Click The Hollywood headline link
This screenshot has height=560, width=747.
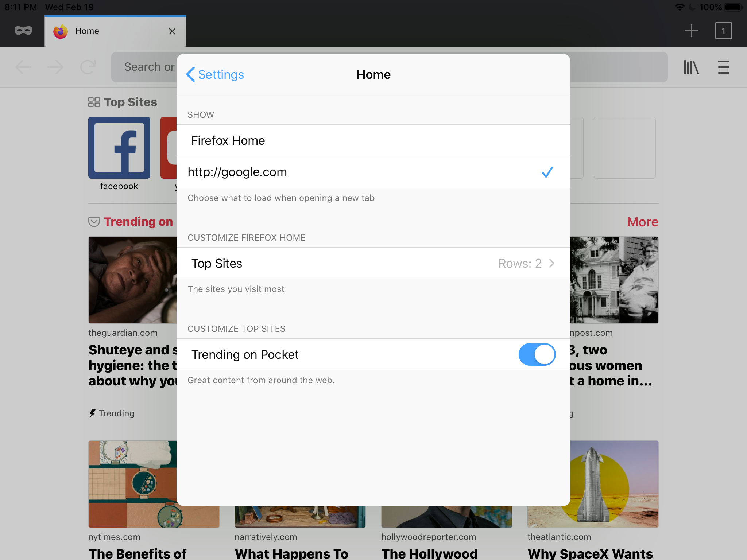pos(429,553)
